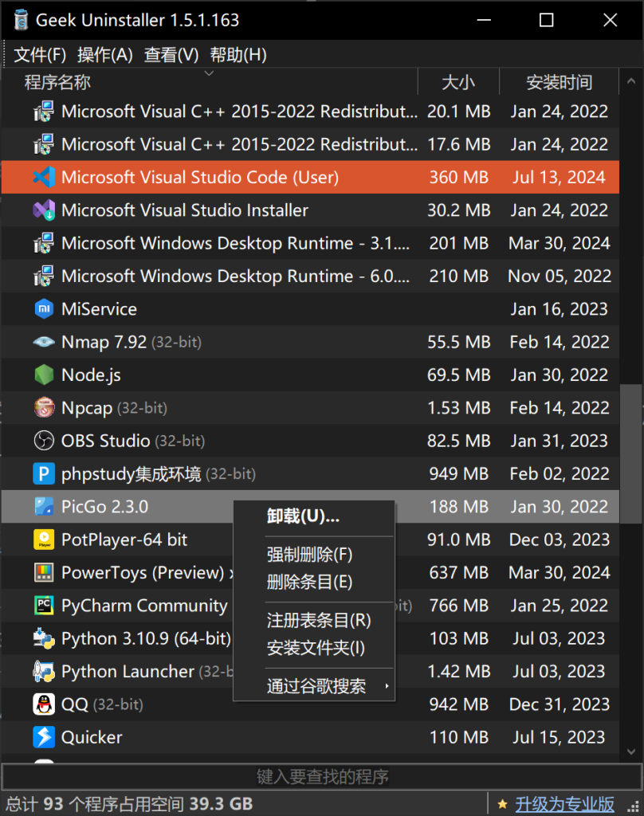Viewport: 644px width, 816px height.
Task: Click the Npcap icon
Action: click(44, 407)
